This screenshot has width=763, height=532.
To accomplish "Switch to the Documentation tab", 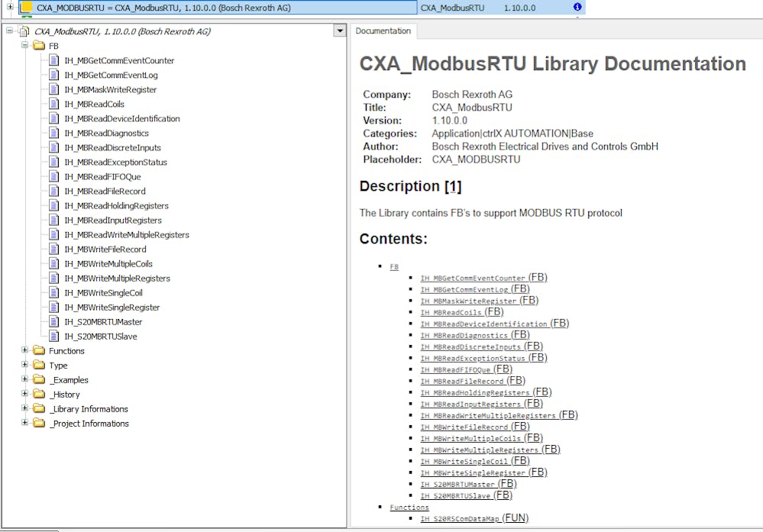I will click(383, 31).
